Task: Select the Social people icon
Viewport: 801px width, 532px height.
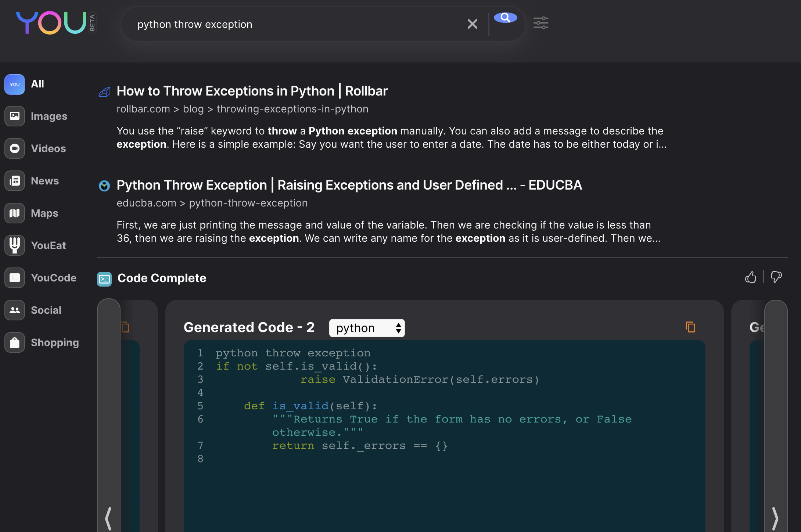Action: click(15, 310)
